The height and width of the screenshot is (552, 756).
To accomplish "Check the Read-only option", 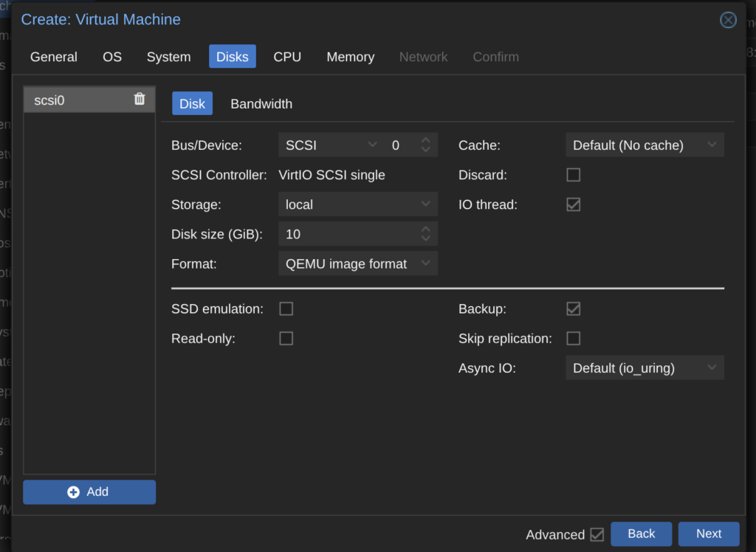I will click(x=286, y=338).
